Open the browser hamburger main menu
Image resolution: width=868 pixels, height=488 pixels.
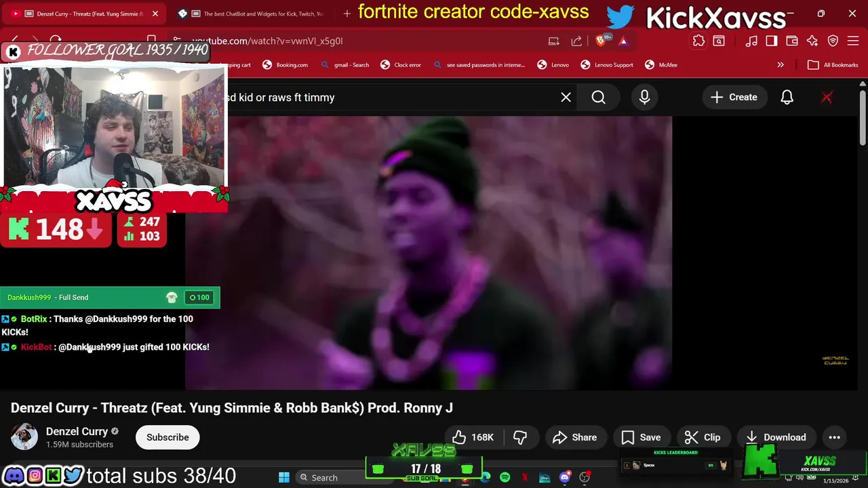[853, 41]
